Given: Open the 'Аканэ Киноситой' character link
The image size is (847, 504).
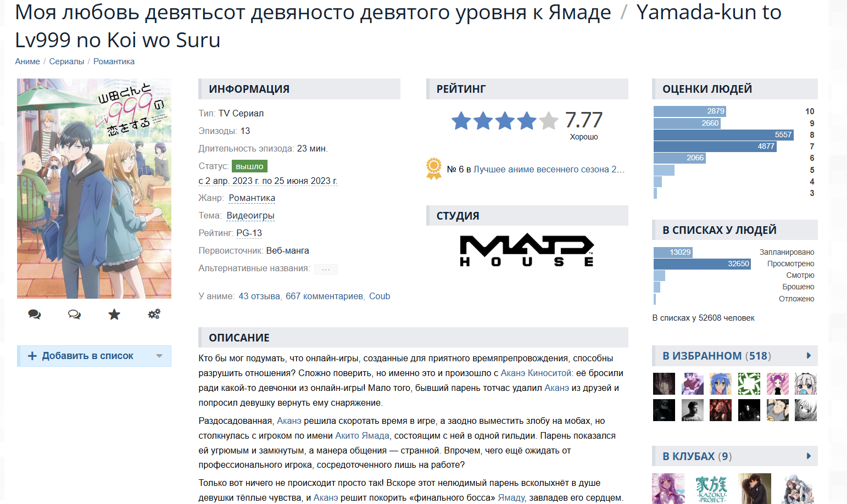Looking at the screenshot, I should tap(536, 373).
